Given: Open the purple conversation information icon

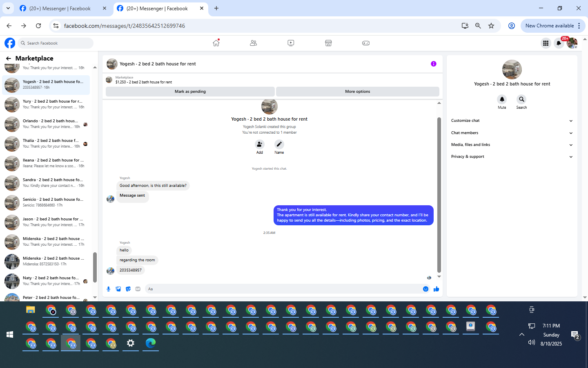Looking at the screenshot, I should point(434,64).
